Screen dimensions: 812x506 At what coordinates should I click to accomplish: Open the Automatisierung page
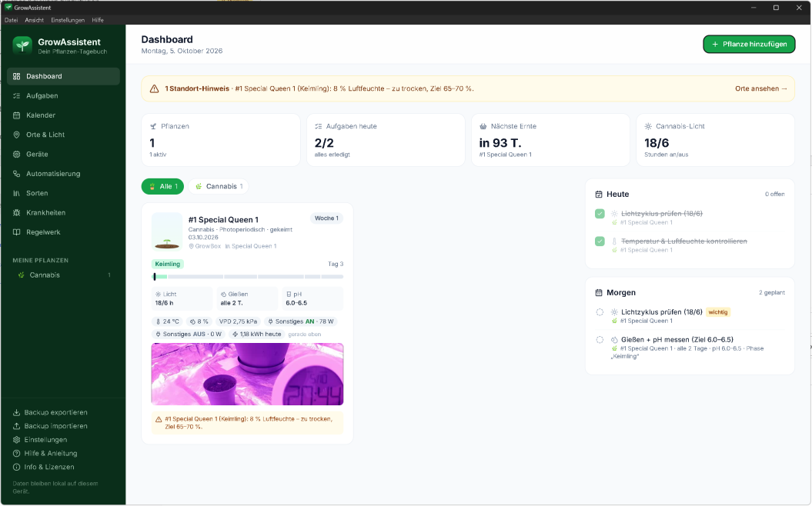(x=63, y=174)
